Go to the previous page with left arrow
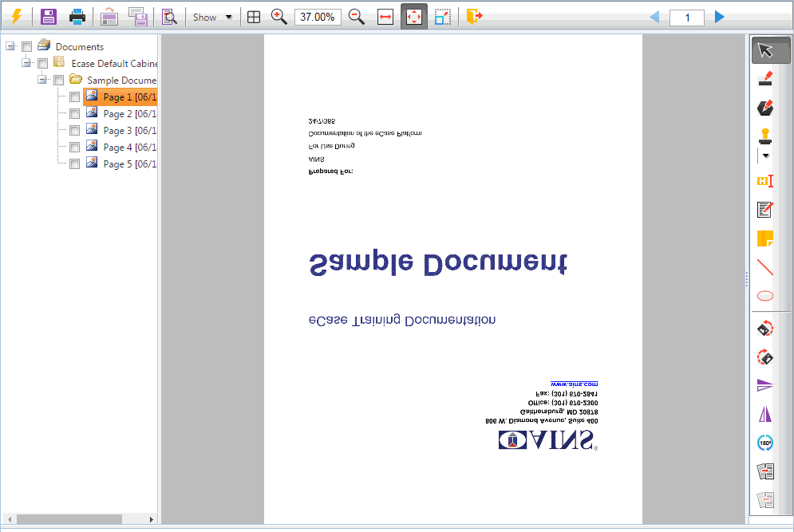 (654, 18)
